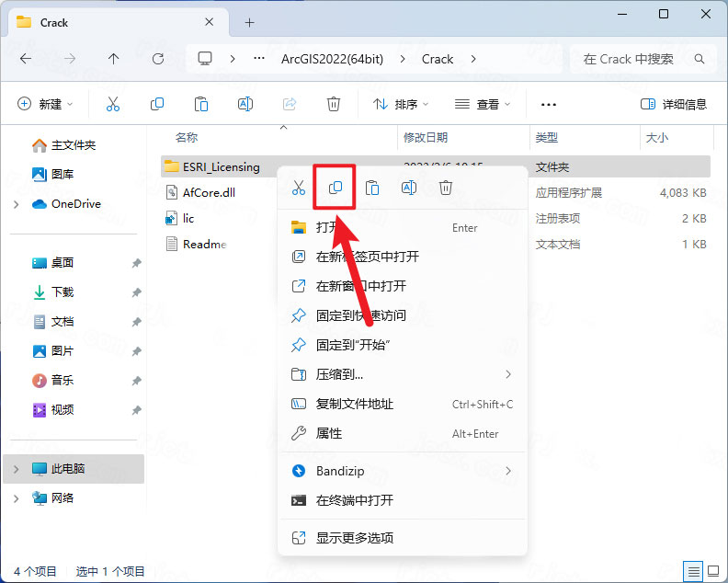The image size is (728, 583).
Task: Click the Delete trash icon in the context menu
Action: tap(445, 188)
